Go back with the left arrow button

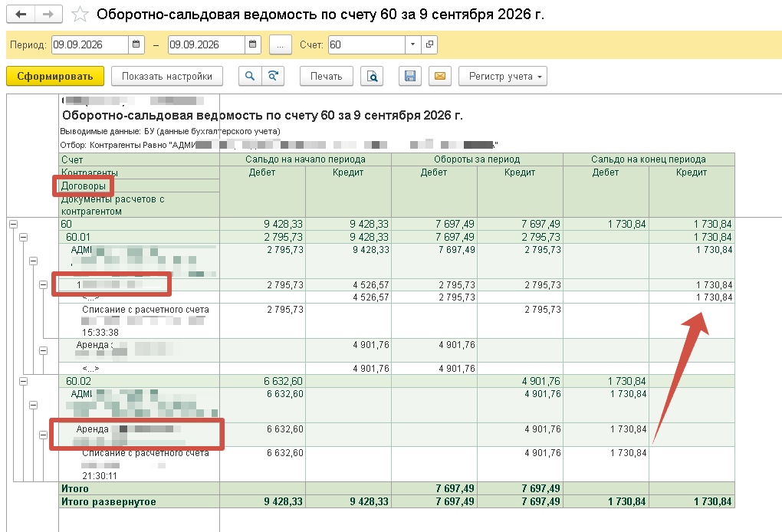pyautogui.click(x=21, y=14)
